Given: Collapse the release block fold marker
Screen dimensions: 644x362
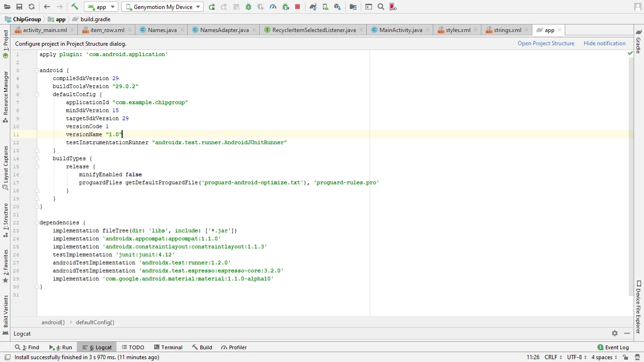Looking at the screenshot, I should point(37,166).
